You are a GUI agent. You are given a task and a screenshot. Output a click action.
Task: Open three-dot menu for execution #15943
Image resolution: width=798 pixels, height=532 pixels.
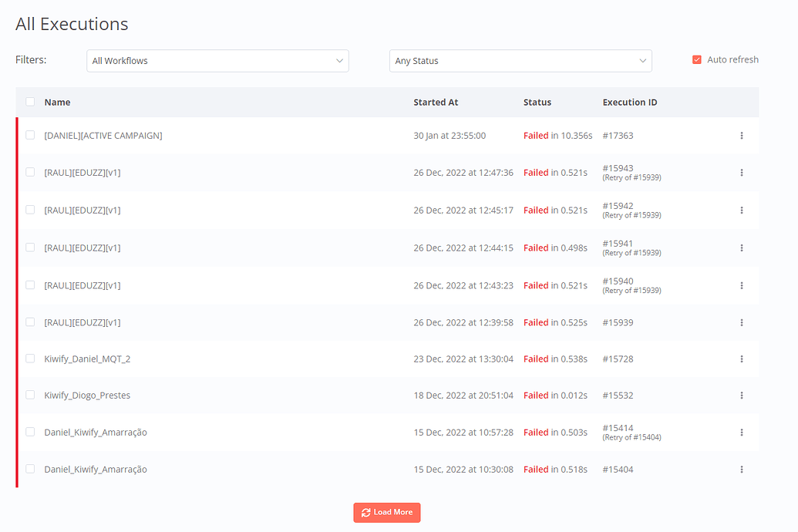tap(741, 173)
